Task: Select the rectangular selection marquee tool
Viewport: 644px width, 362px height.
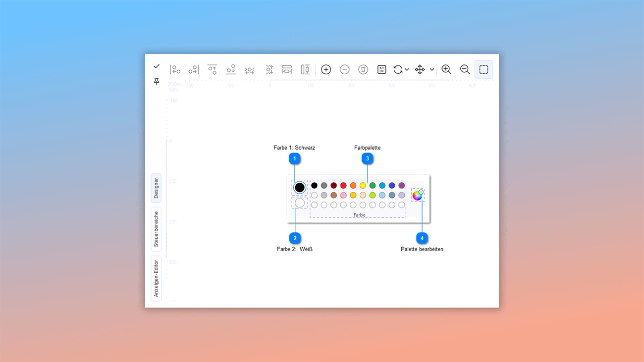Action: pyautogui.click(x=483, y=69)
